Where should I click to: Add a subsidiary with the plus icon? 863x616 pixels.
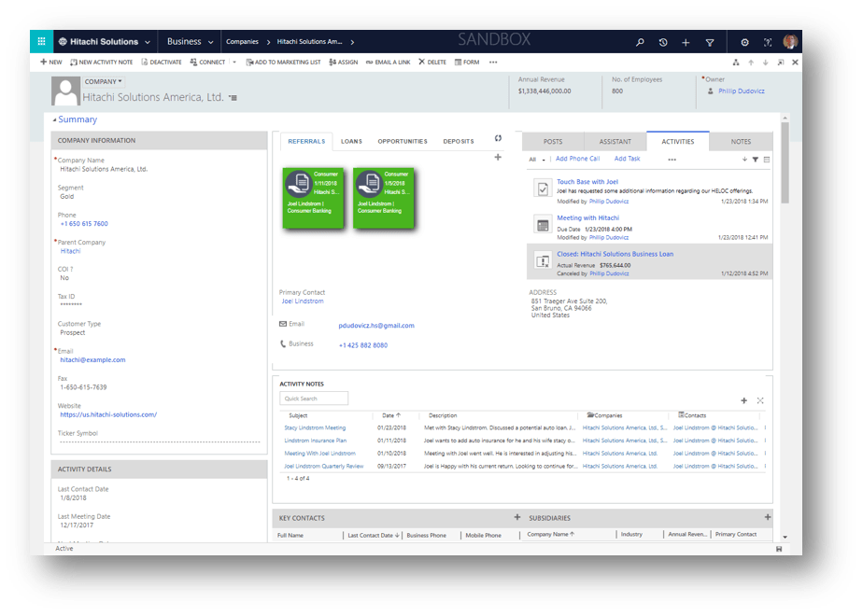pos(767,517)
